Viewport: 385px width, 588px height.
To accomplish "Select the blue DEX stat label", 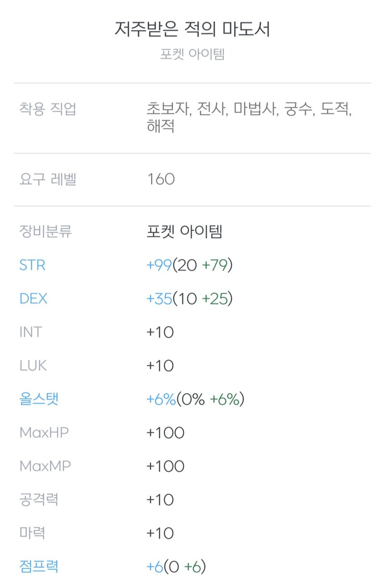I will [x=33, y=299].
